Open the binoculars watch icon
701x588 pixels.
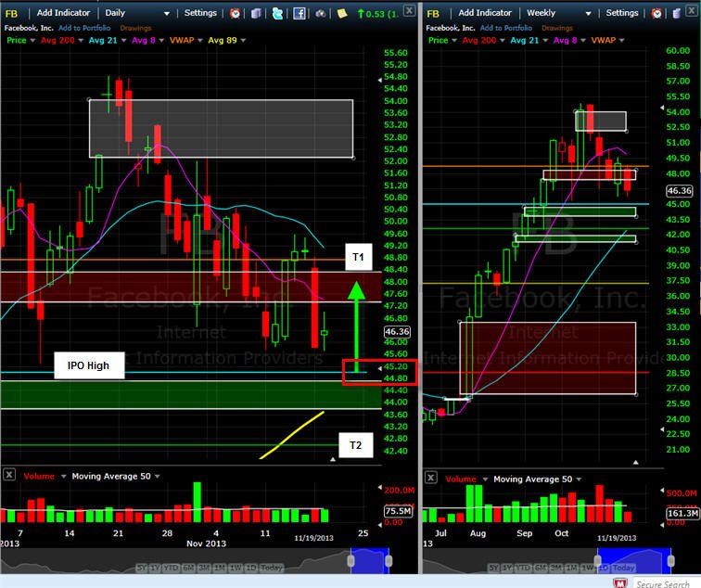[321, 13]
